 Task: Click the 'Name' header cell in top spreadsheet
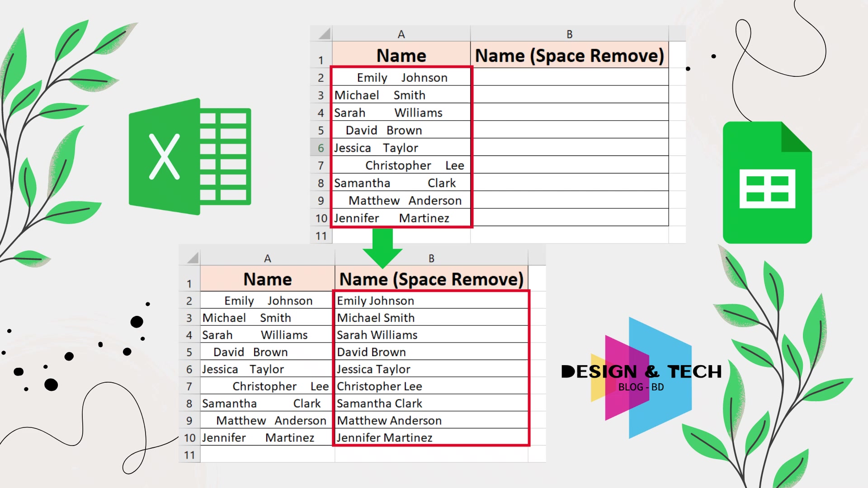pos(401,55)
